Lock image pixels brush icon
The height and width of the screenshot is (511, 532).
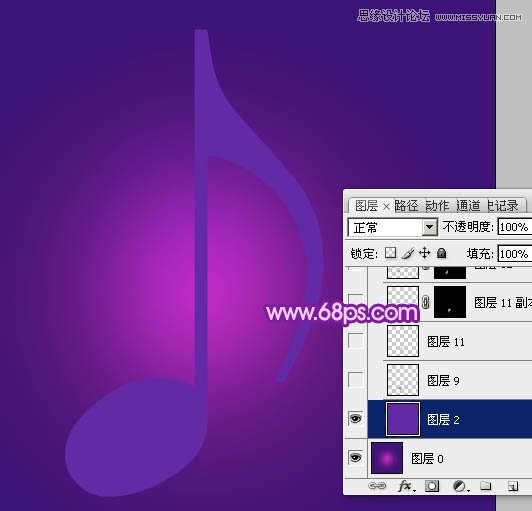(407, 253)
